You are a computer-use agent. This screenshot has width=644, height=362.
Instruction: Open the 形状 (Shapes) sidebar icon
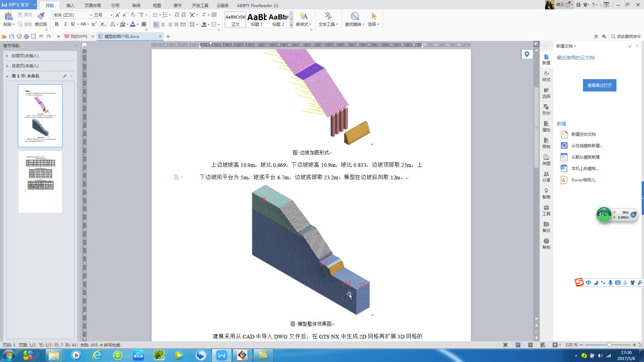(x=546, y=110)
